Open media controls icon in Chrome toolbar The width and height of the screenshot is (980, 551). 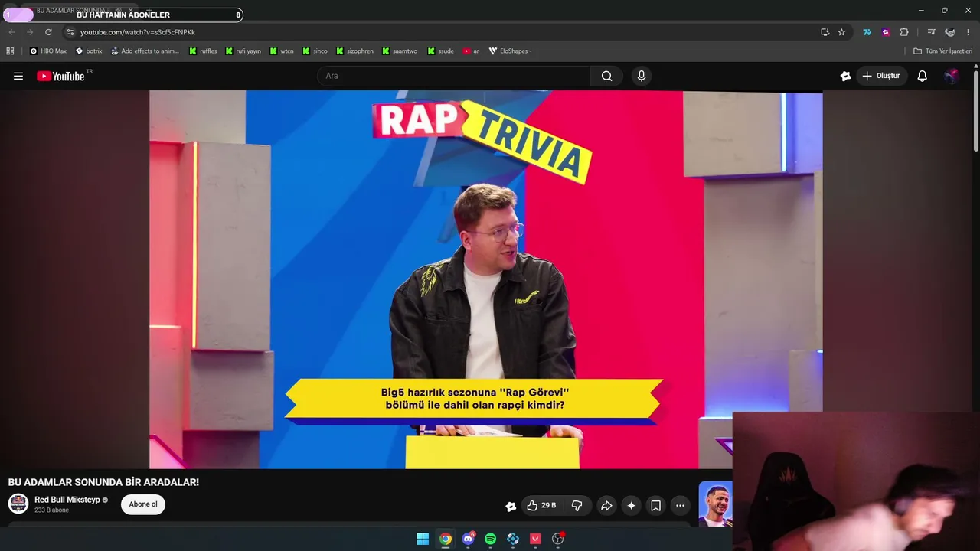[x=931, y=32]
